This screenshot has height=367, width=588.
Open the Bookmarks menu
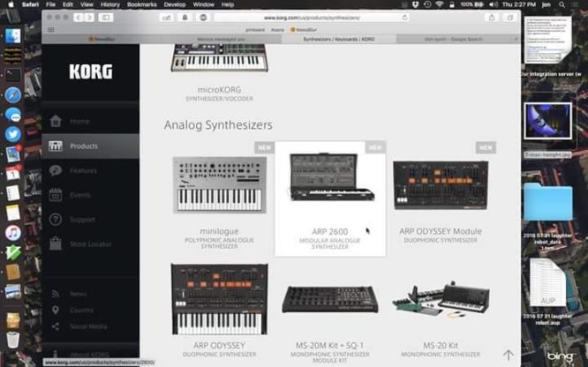coord(142,4)
